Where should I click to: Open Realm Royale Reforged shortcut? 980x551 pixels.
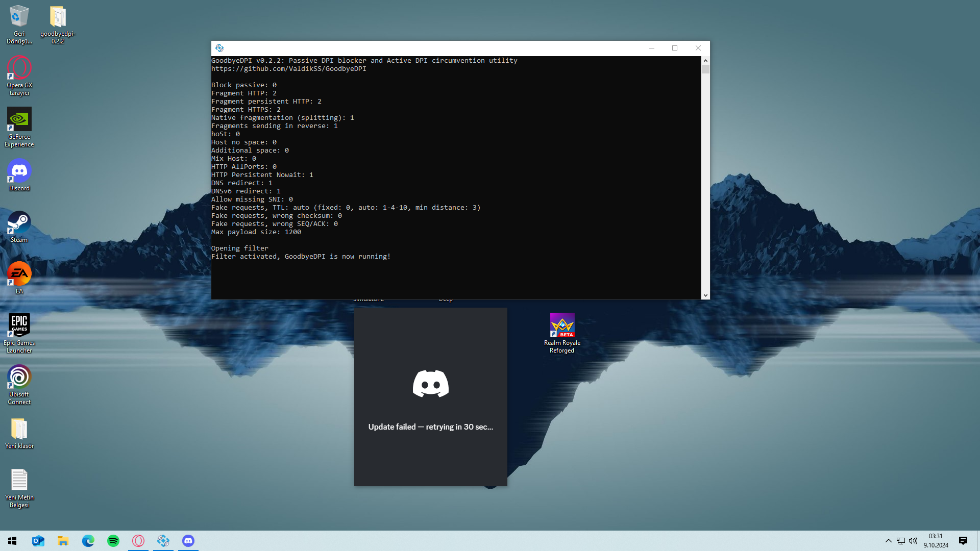[x=562, y=326]
